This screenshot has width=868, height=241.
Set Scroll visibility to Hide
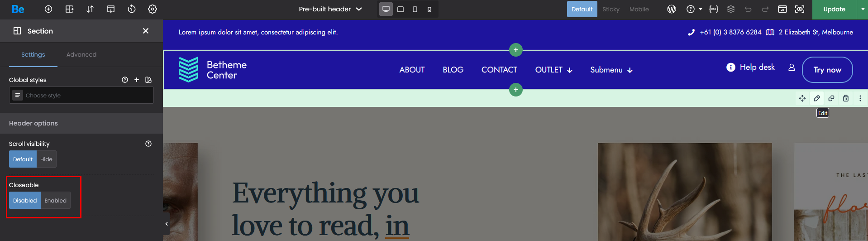pyautogui.click(x=46, y=159)
